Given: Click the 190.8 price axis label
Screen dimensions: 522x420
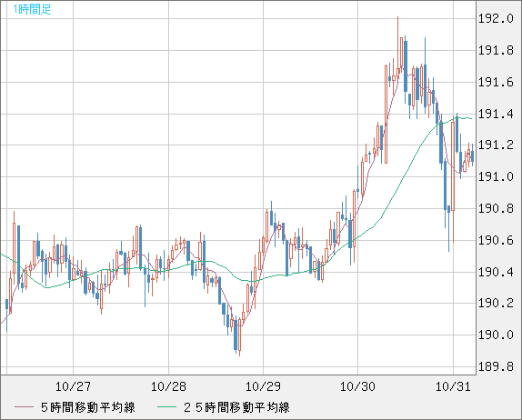Looking at the screenshot, I should click(x=496, y=209).
